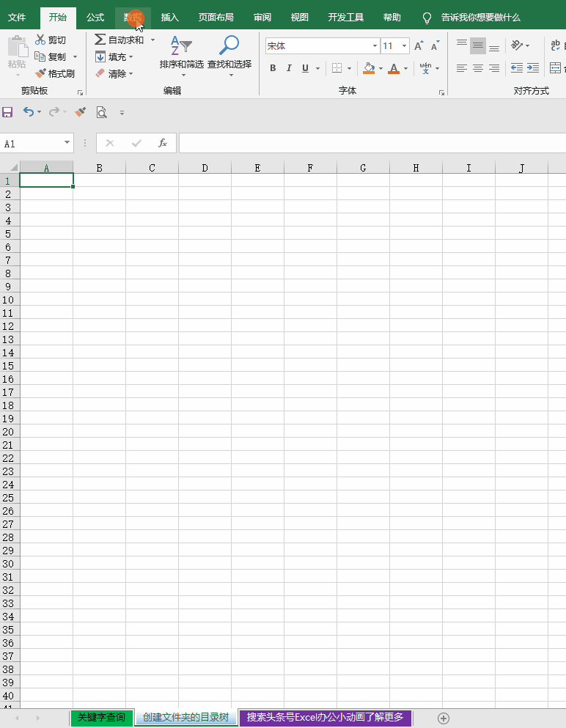Open the font name 宋体 dropdown

(x=375, y=45)
